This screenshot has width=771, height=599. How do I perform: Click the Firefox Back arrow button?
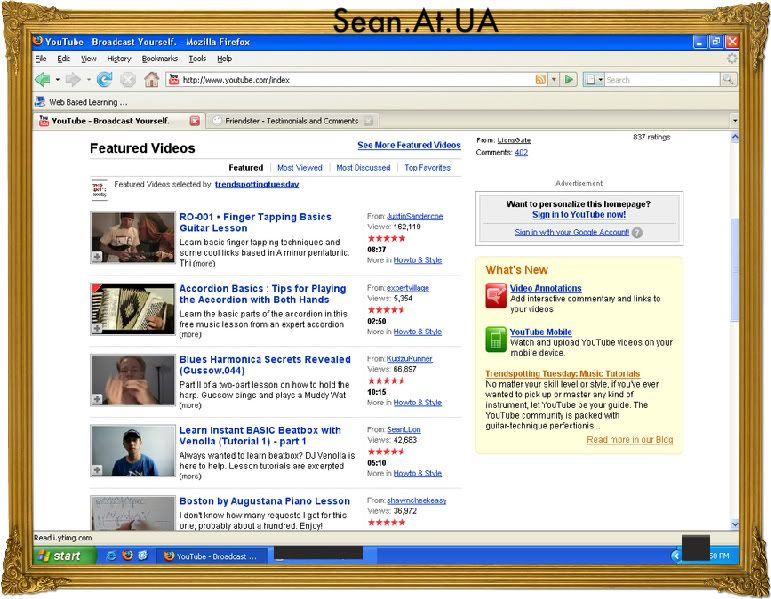(x=42, y=79)
